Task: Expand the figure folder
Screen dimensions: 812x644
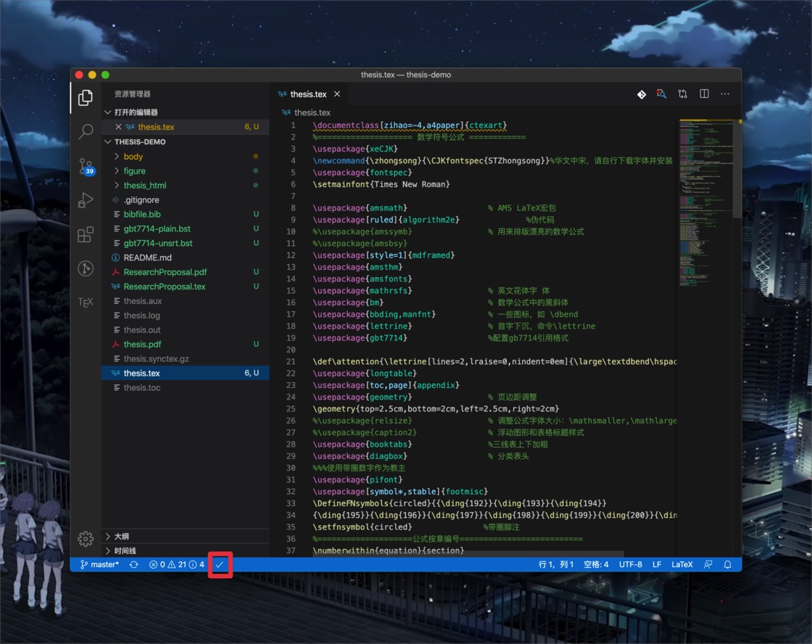Action: [134, 171]
